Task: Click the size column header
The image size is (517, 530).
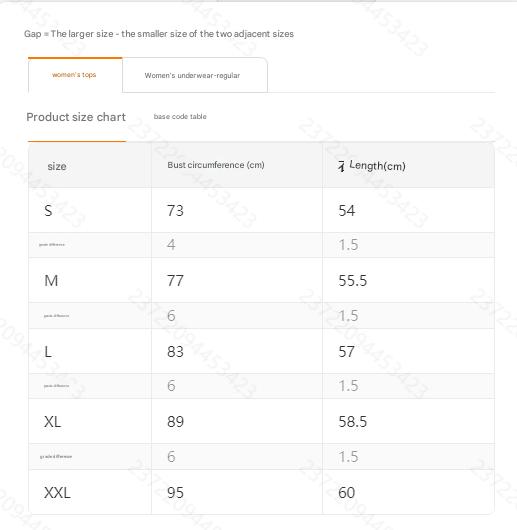Action: coord(57,166)
